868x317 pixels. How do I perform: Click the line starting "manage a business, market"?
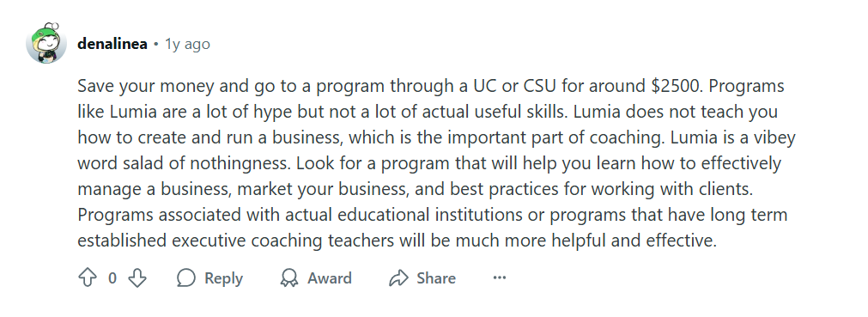[416, 189]
